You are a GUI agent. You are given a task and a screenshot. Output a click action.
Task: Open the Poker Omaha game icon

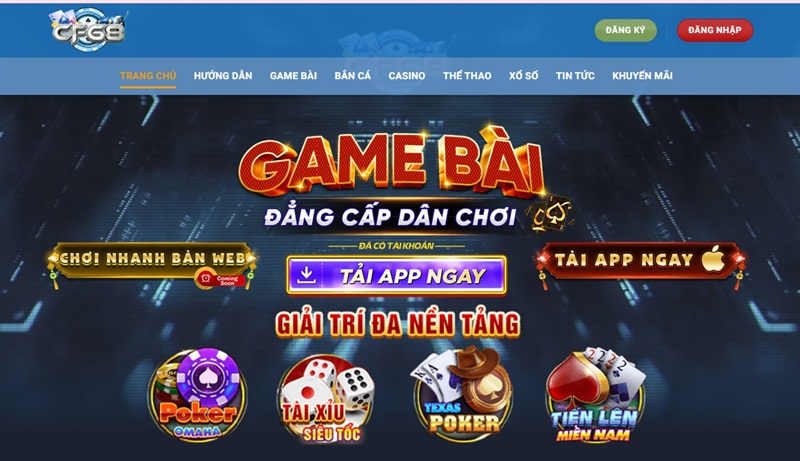[x=197, y=395]
